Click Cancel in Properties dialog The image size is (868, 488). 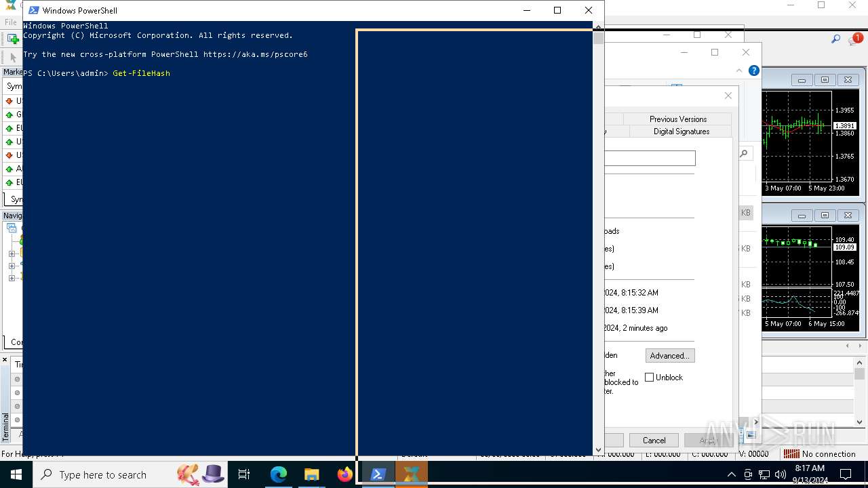pyautogui.click(x=654, y=440)
